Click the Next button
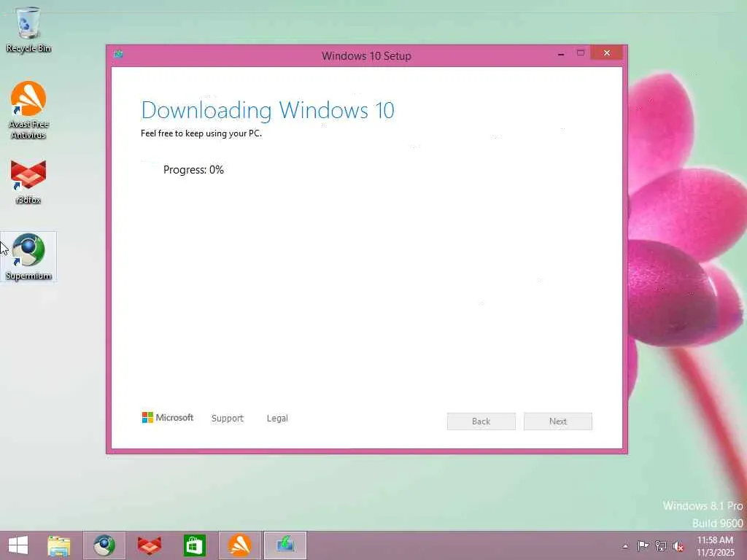This screenshot has width=747, height=560. pyautogui.click(x=558, y=421)
